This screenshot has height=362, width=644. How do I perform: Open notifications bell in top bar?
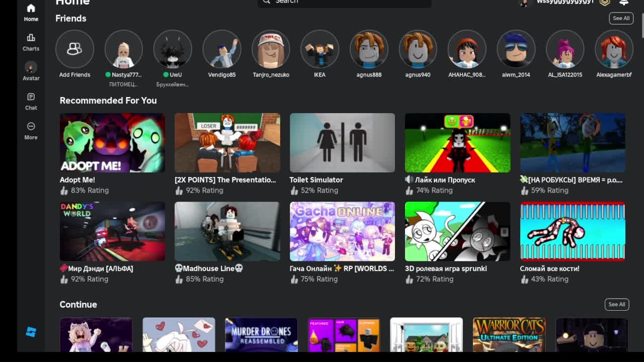coord(624,2)
